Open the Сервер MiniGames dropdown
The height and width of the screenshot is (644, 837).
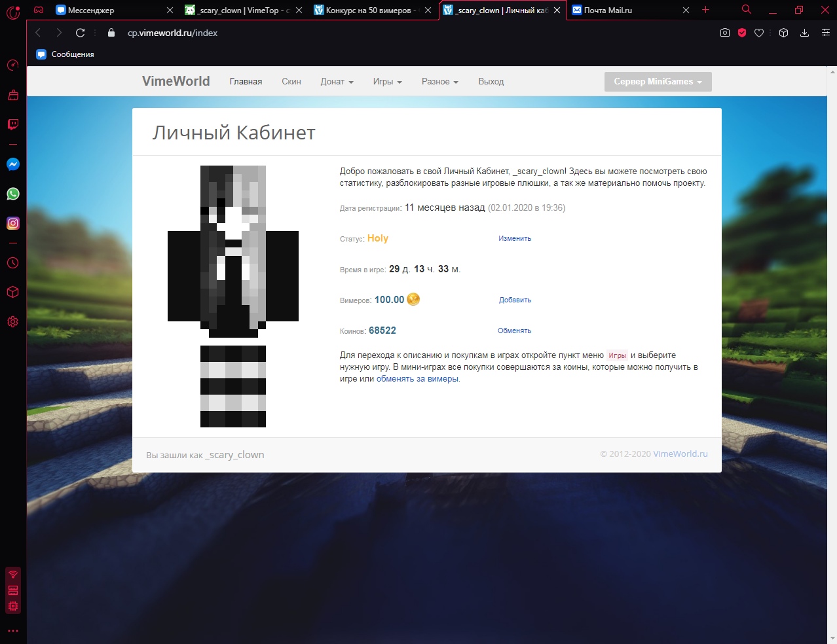pos(658,82)
